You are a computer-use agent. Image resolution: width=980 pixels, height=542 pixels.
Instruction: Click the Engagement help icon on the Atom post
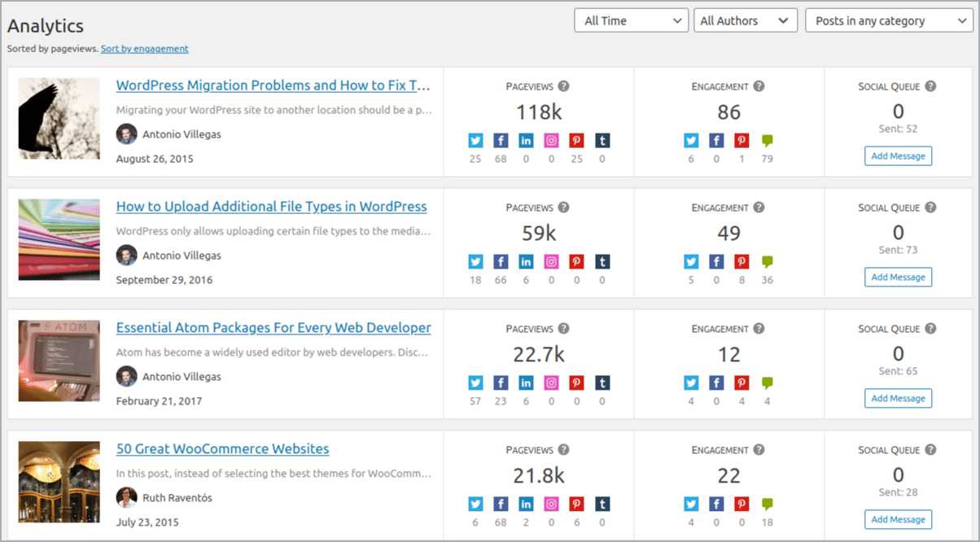759,329
